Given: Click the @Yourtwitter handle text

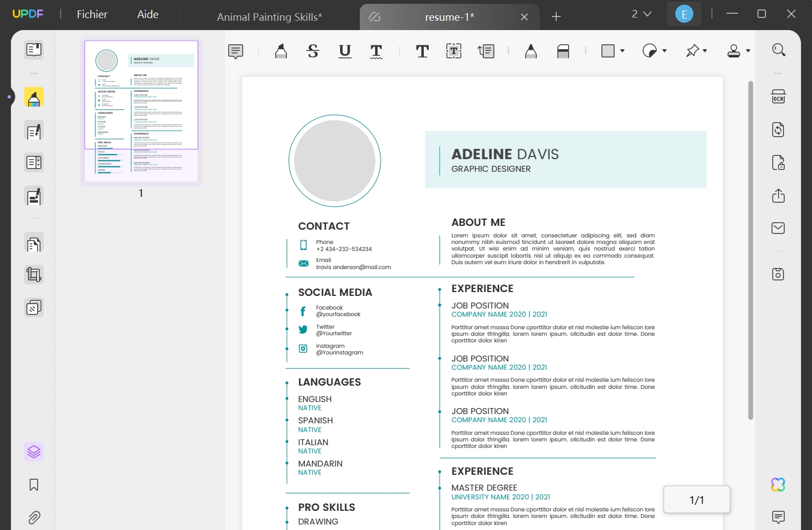Looking at the screenshot, I should pyautogui.click(x=334, y=334).
